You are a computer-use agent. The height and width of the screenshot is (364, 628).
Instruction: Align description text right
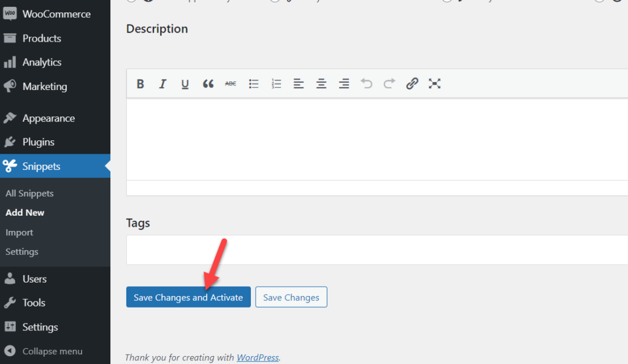coord(343,83)
